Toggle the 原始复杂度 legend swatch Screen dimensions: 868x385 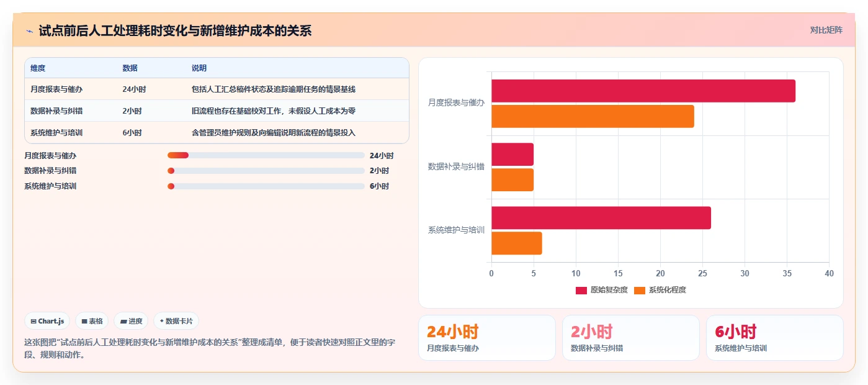581,290
